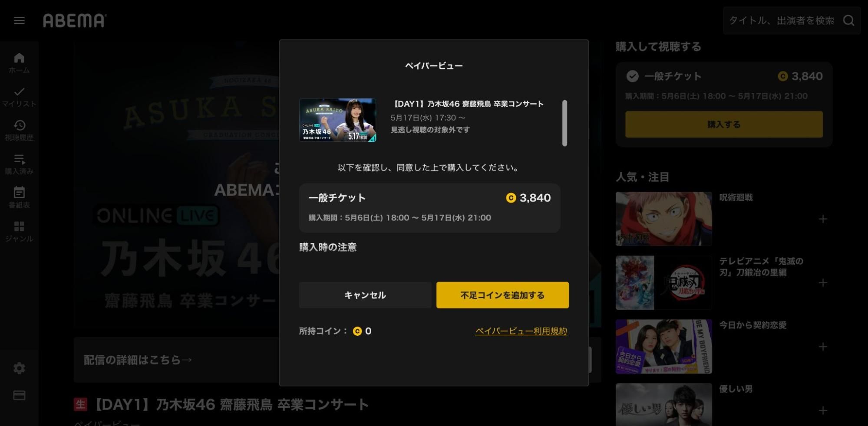Select the general ticket radio checkmark
The image size is (868, 426).
pos(632,76)
